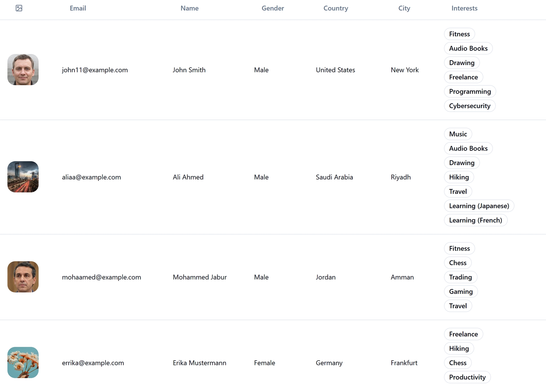Click the Interests column header
Screen dimensions: 546x392
click(464, 8)
